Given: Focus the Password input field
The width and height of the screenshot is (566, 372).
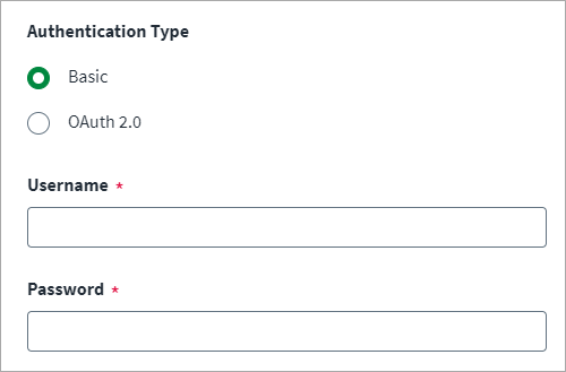Looking at the screenshot, I should pos(287,331).
